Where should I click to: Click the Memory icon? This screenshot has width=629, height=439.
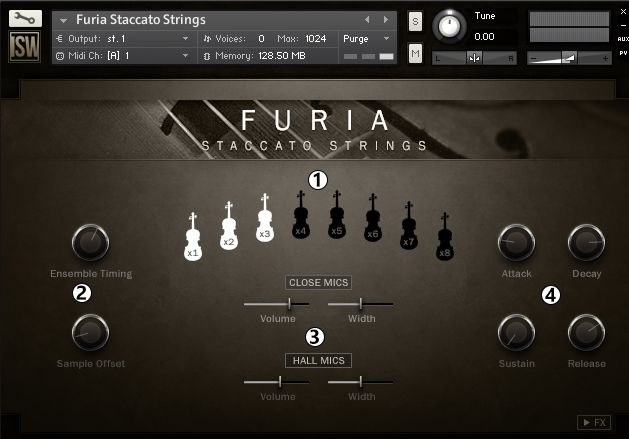click(x=207, y=56)
